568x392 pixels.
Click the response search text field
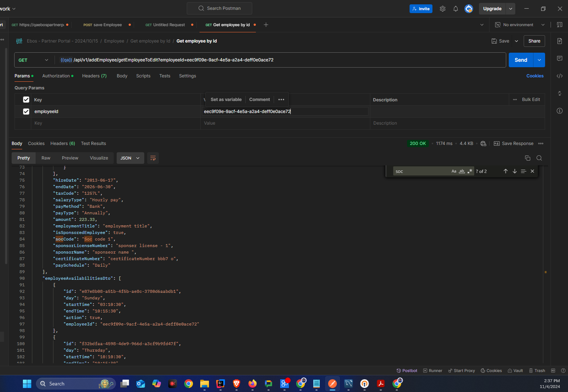click(x=422, y=171)
